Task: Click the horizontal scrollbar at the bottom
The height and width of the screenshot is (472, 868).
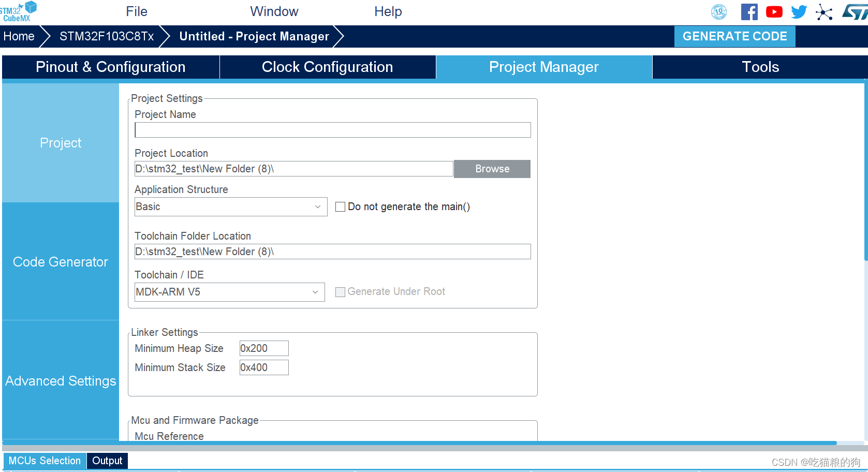Action: [x=419, y=443]
